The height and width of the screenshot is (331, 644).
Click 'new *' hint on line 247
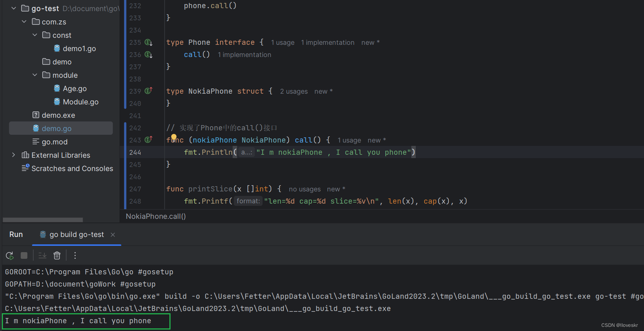(x=336, y=189)
